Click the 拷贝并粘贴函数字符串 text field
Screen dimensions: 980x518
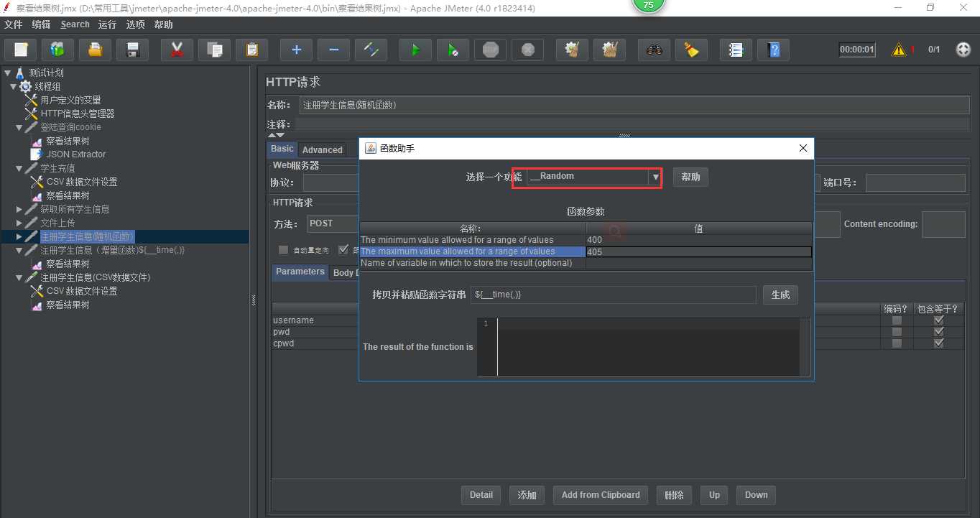(614, 295)
